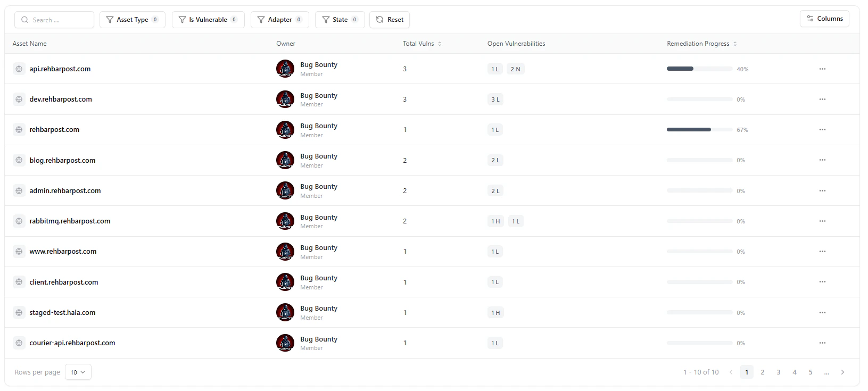Screen dimensions: 868x391
Task: Click the 3L badge for dev.rehbarpost.com
Action: click(x=495, y=99)
